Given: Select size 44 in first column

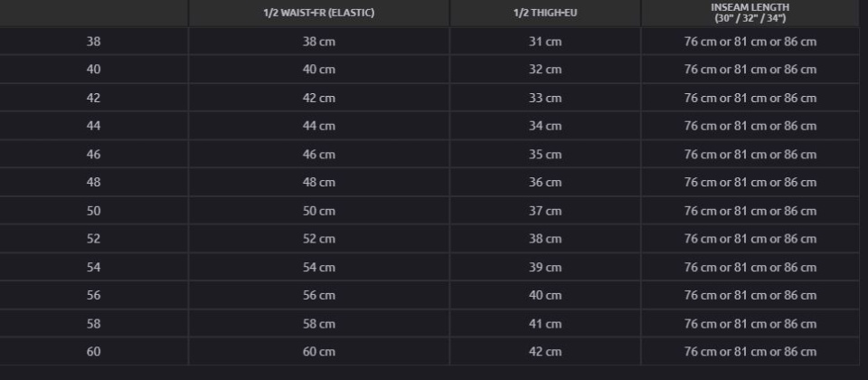Looking at the screenshot, I should [x=93, y=126].
